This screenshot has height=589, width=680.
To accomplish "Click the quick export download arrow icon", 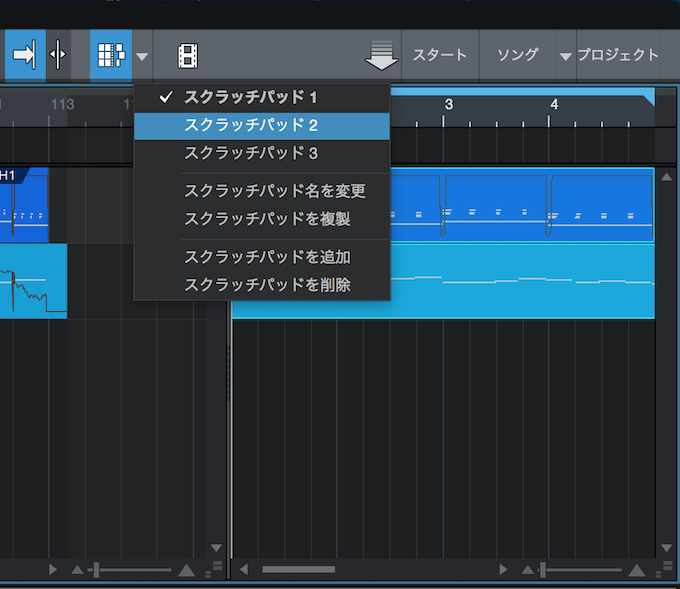I will pos(381,56).
